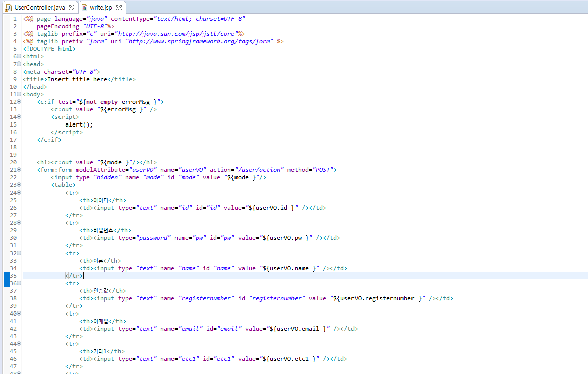Select the write.jsp editor tab
The image size is (588, 374).
pos(101,7)
